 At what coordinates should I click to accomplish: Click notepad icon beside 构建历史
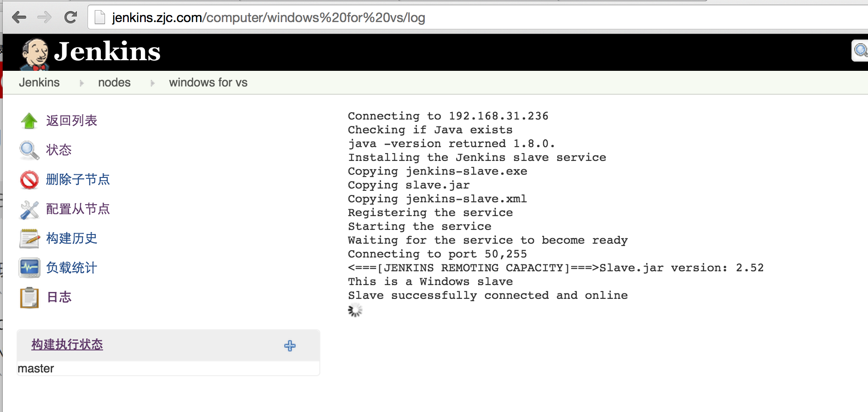[x=29, y=239]
